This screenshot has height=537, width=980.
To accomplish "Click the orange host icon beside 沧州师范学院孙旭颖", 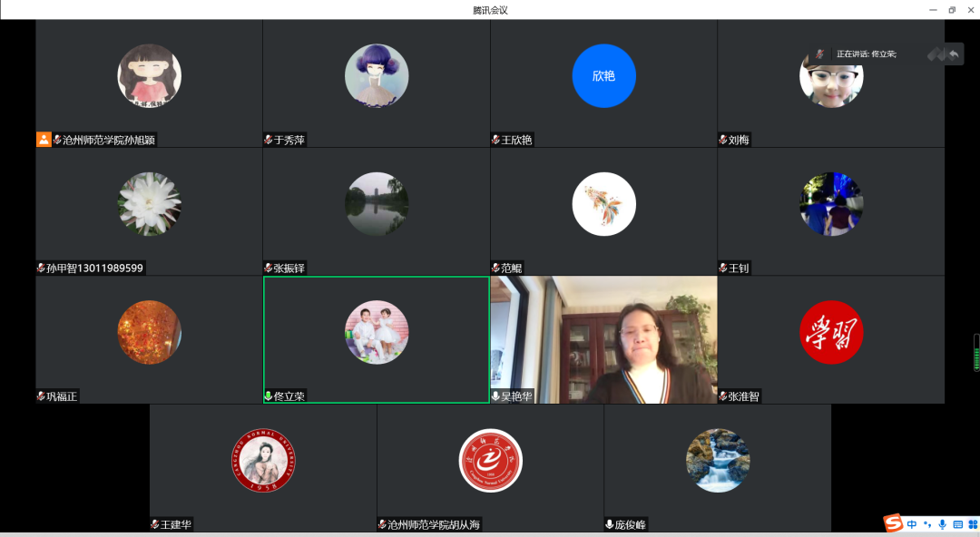I will [x=44, y=140].
